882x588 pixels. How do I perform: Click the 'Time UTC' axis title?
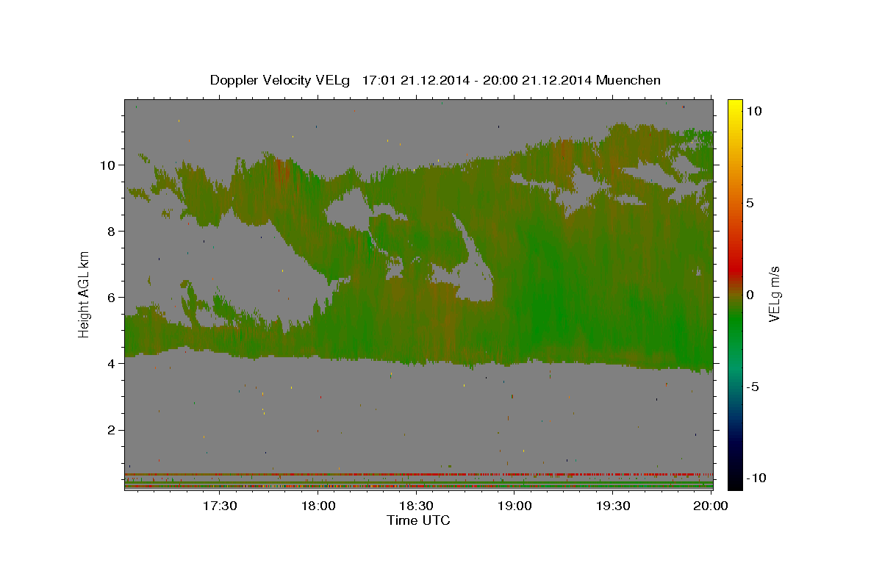(x=418, y=520)
